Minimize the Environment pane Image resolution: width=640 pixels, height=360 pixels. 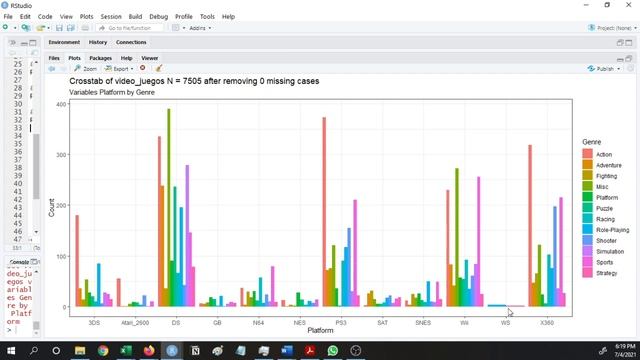click(620, 42)
